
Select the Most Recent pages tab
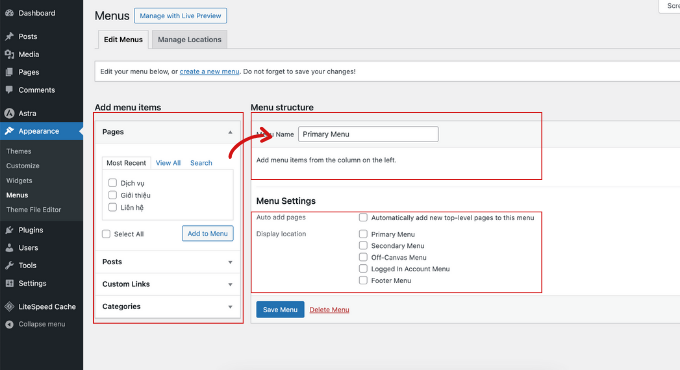tap(126, 163)
